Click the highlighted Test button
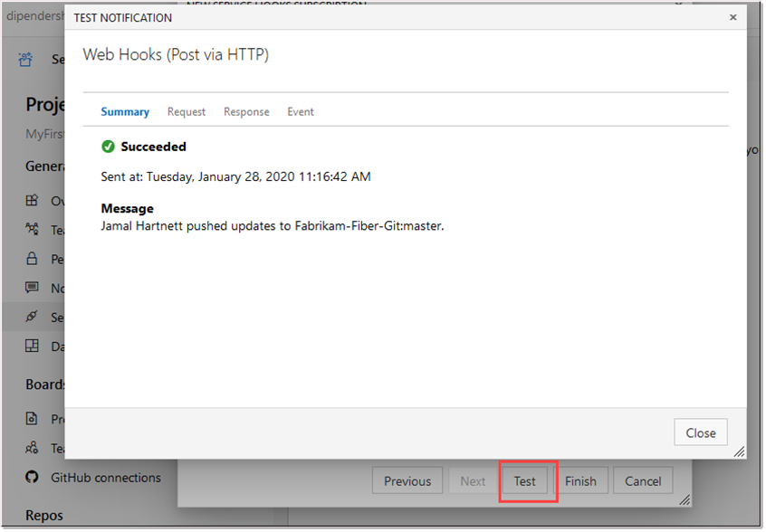This screenshot has height=532, width=766. (x=527, y=480)
